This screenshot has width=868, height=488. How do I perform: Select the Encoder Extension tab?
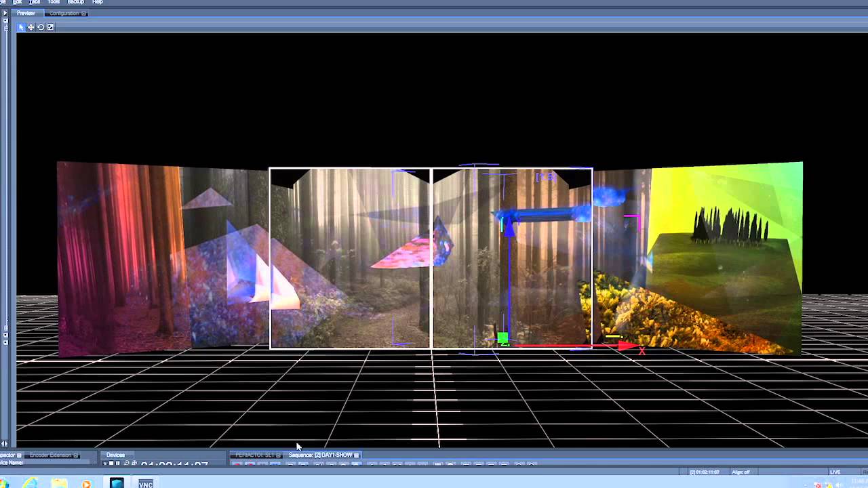click(51, 455)
